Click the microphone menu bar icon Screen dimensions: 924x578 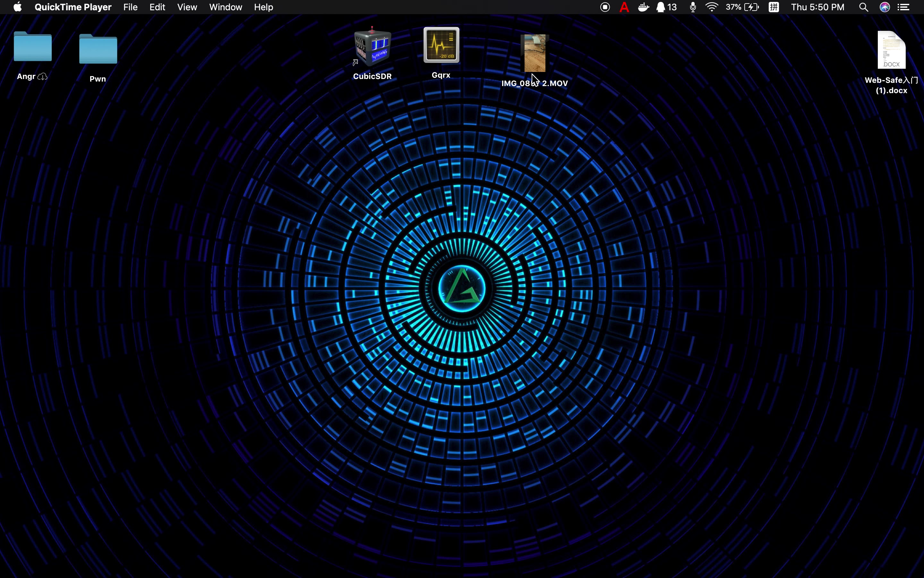pyautogui.click(x=693, y=7)
